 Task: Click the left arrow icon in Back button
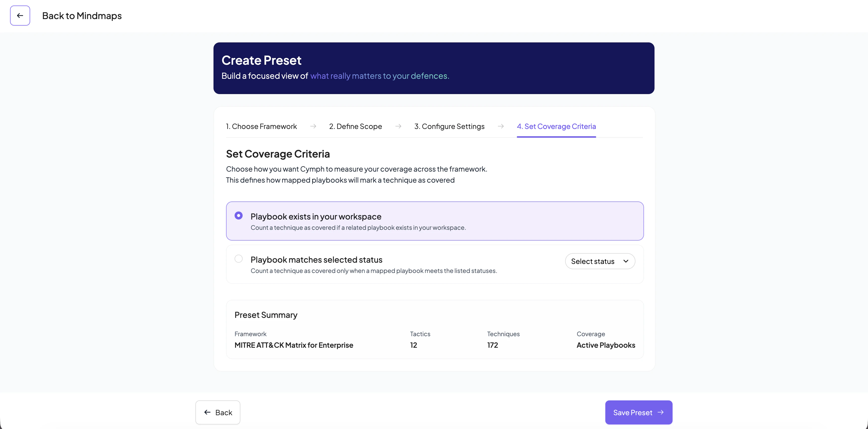[x=207, y=412]
